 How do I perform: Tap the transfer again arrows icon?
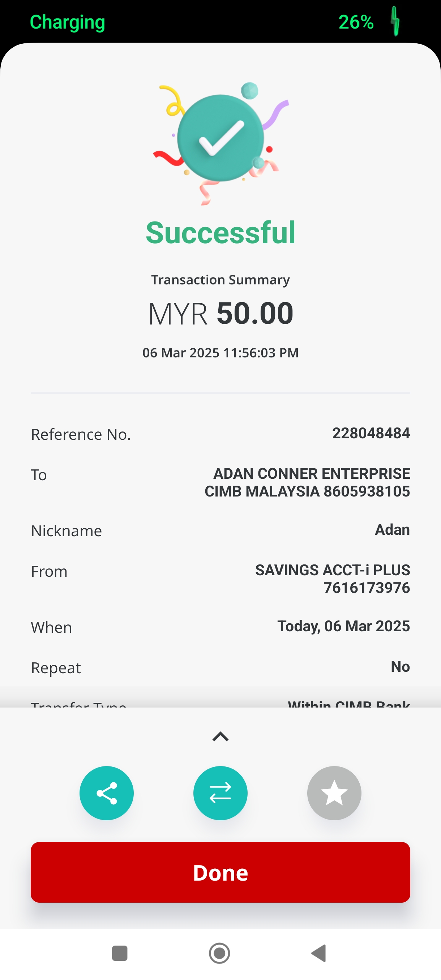[220, 793]
